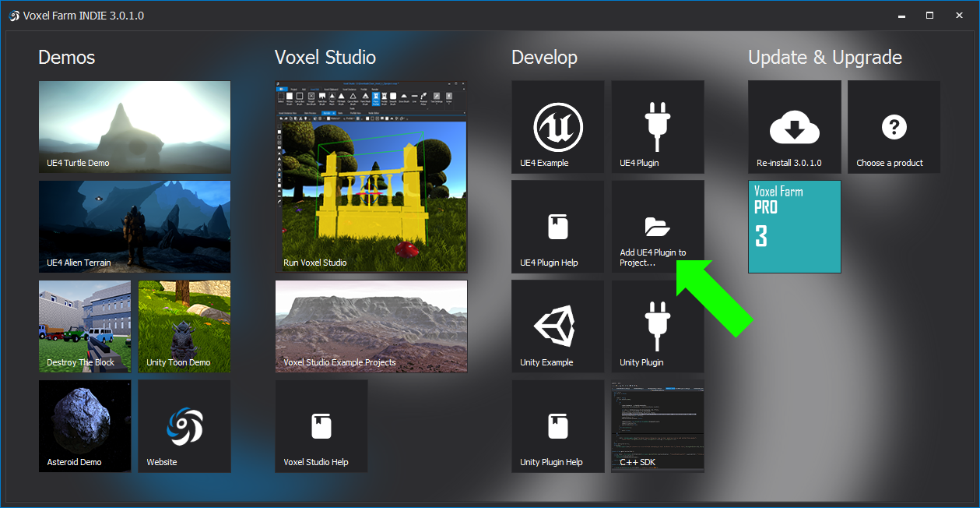Click the Develop heading
980x508 pixels.
coord(545,58)
